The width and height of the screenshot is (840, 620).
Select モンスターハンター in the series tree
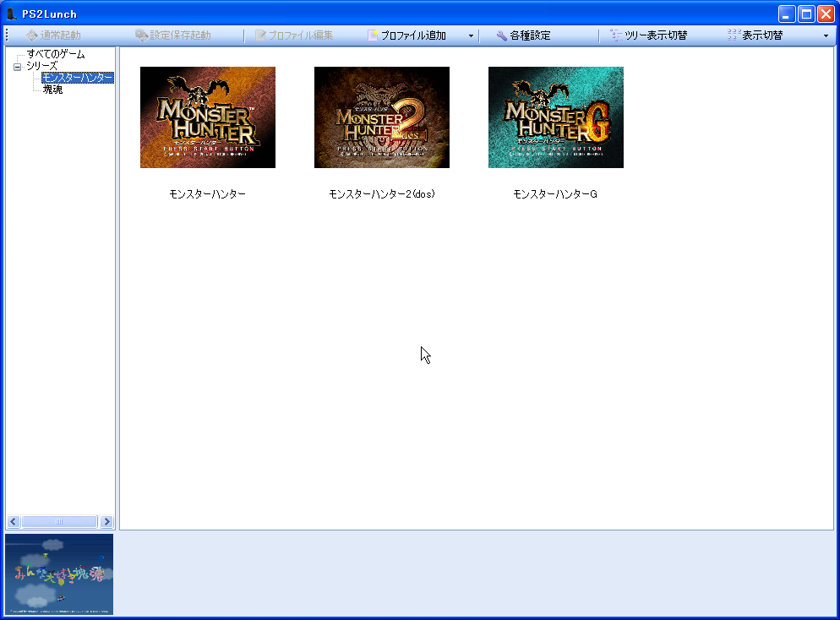(x=78, y=78)
